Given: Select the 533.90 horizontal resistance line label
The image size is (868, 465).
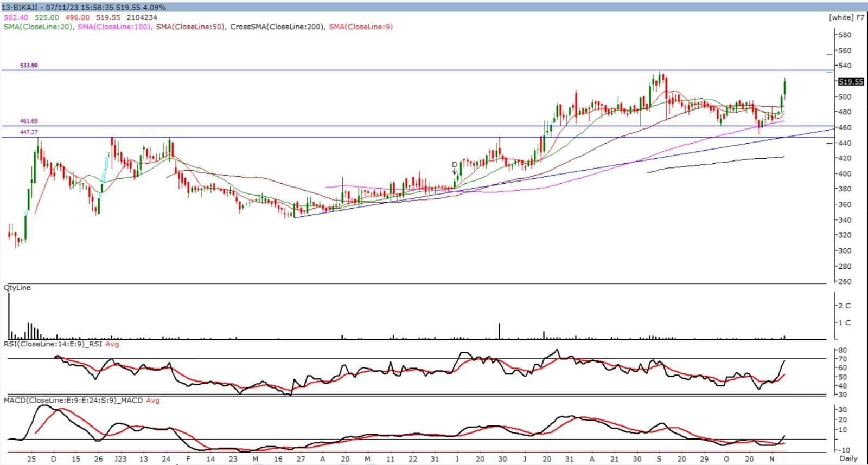Looking at the screenshot, I should click(x=29, y=66).
